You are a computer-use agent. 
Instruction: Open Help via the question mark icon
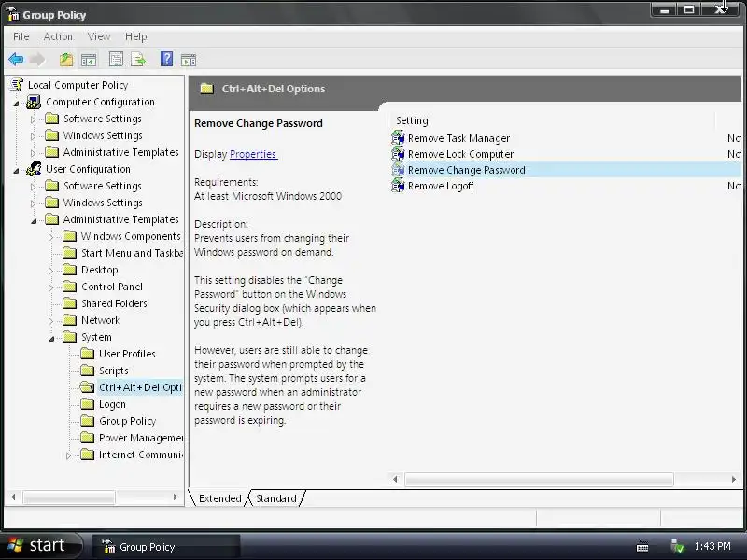point(167,59)
